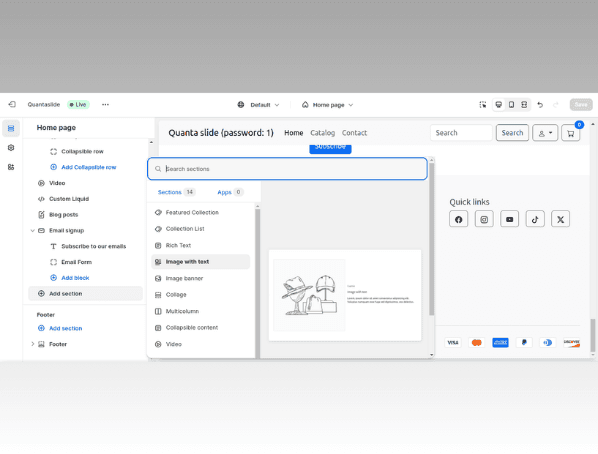Click the Quanta slide store title
This screenshot has height=454, width=598.
coord(221,133)
